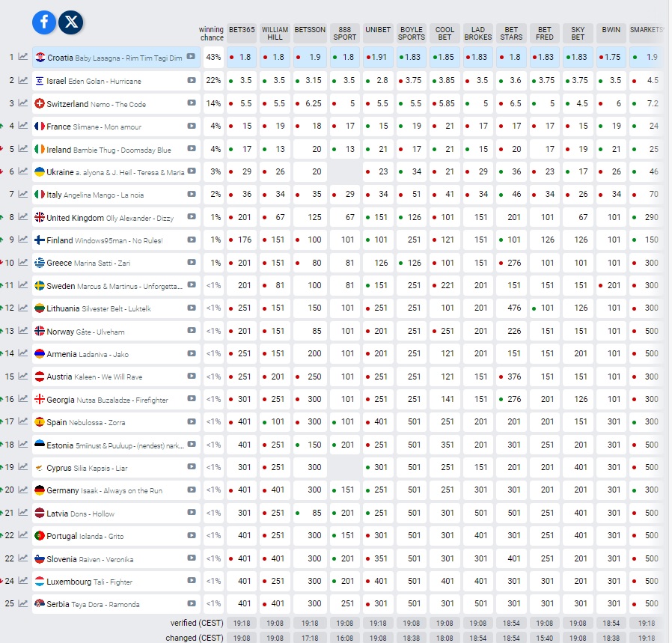Screen dimensions: 672x643
Task: Click the WILLIAM HILL bookmaker column header
Action: pyautogui.click(x=275, y=33)
